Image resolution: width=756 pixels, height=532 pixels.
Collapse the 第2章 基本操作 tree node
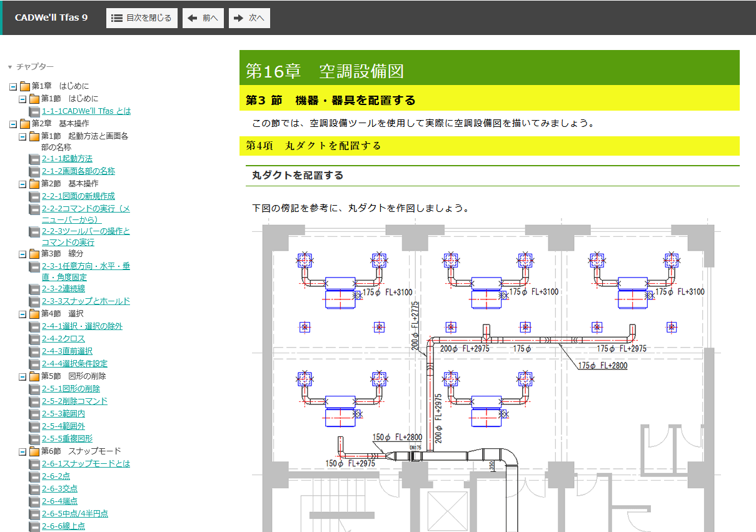[x=13, y=124]
